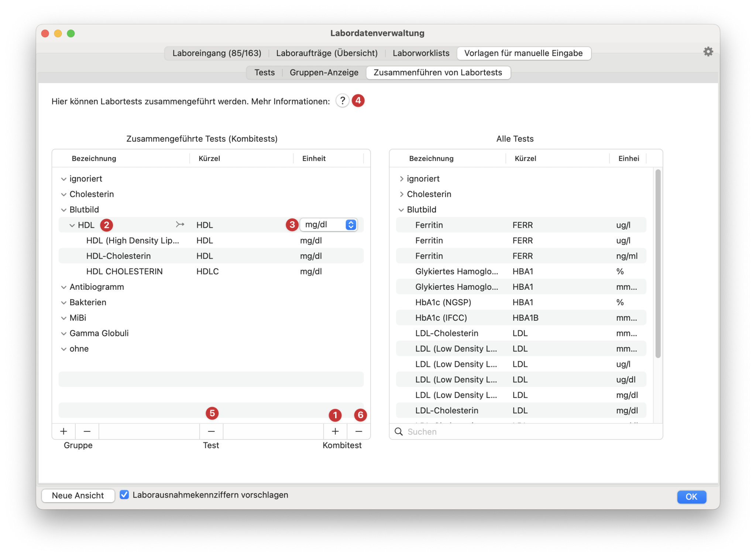Open the Gruppen-Anzeige tab
756x557 pixels.
(324, 72)
